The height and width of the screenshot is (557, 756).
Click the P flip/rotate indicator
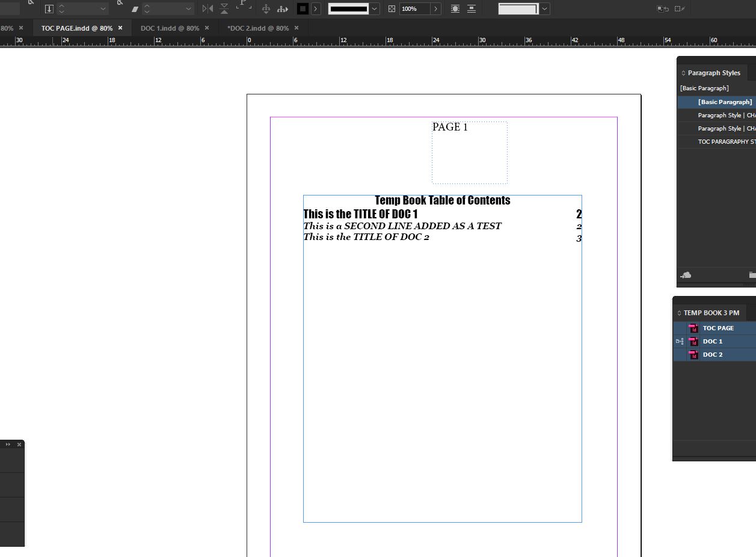click(x=243, y=5)
